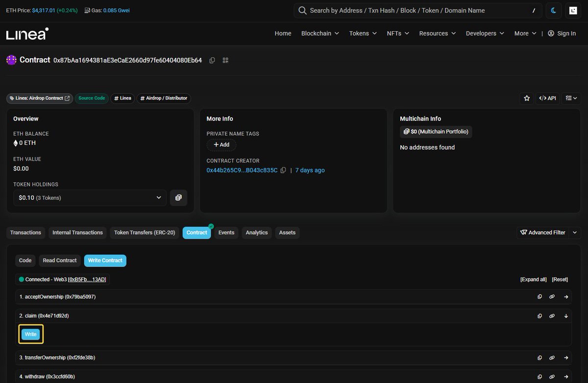
Task: Open the Multichain Portfolio button
Action: (x=437, y=131)
